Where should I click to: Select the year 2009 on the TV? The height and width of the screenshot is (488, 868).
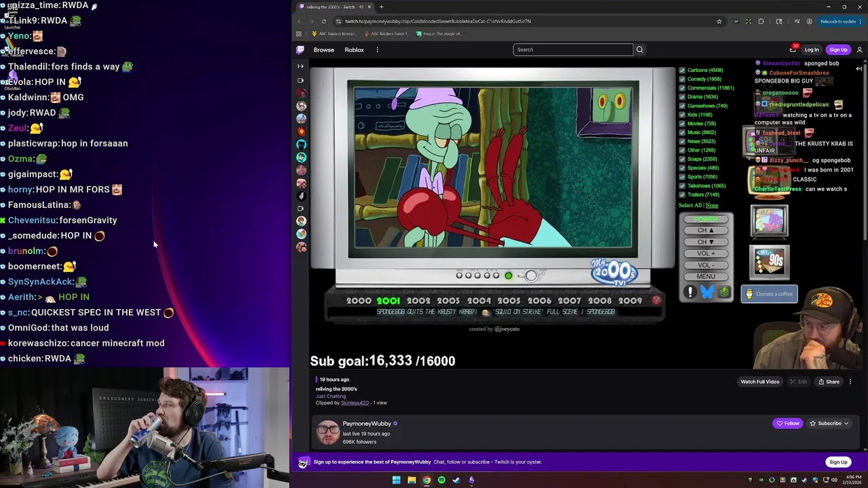tap(630, 301)
